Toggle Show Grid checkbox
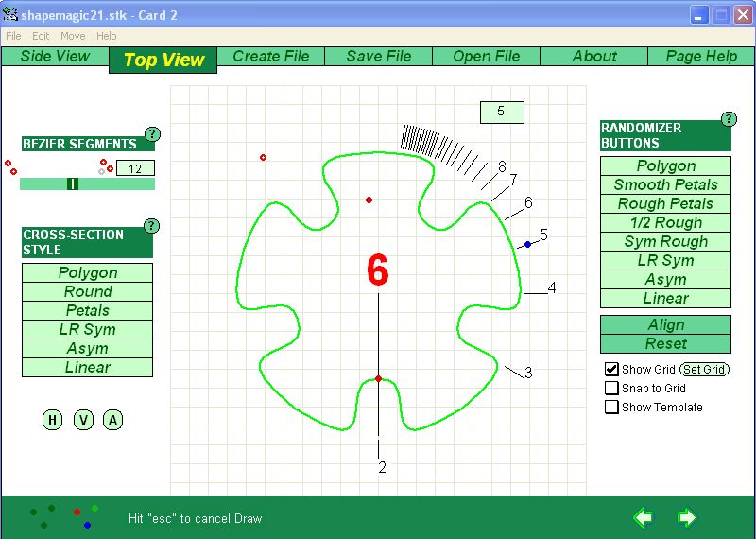The width and height of the screenshot is (756, 539). (x=611, y=369)
